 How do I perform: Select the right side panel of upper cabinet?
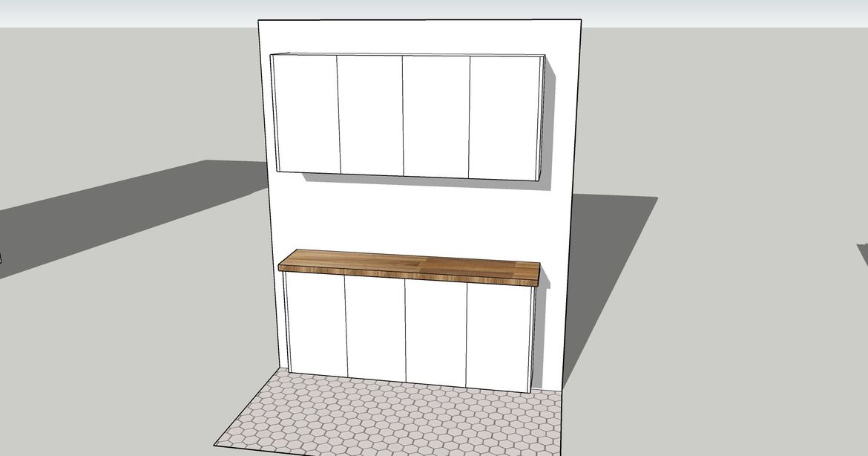(542, 119)
